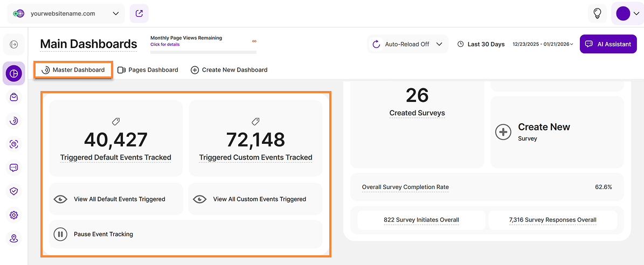Open website in new tab icon

(x=139, y=13)
